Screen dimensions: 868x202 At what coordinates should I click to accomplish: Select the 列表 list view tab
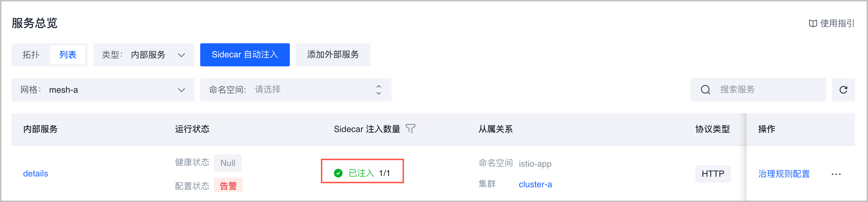click(68, 55)
